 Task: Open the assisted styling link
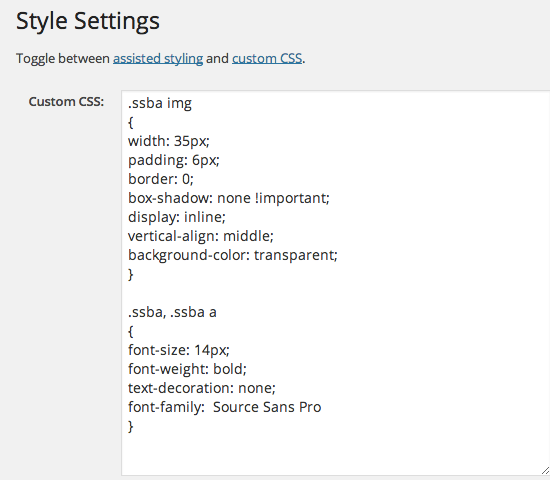click(x=158, y=58)
